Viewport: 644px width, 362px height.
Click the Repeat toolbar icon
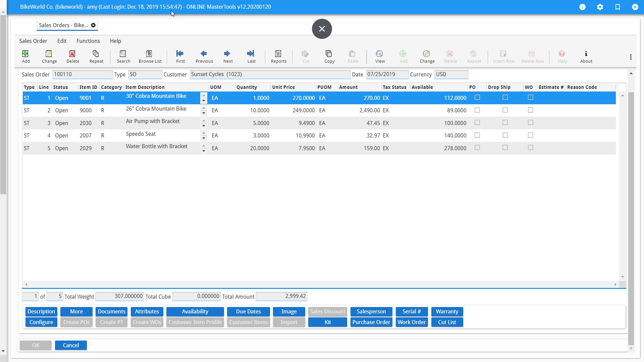(x=96, y=56)
